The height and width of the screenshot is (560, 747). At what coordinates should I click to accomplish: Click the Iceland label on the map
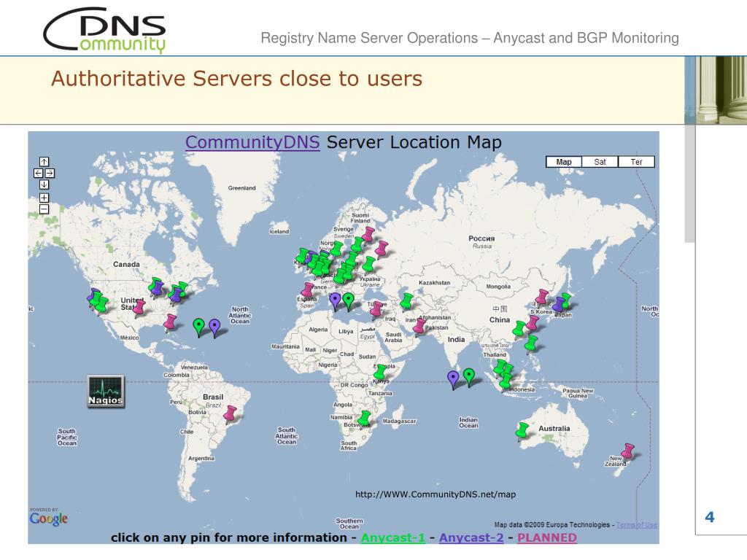click(x=279, y=231)
